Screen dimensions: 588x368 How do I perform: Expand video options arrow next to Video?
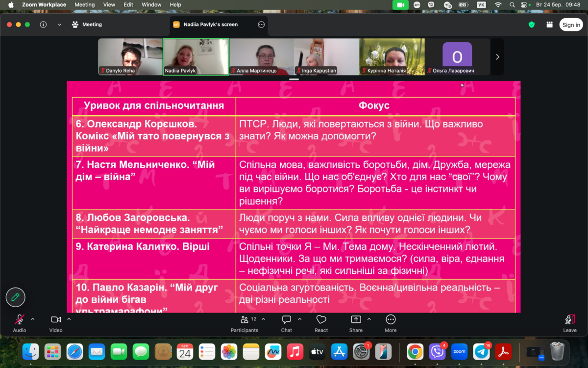[x=69, y=319]
